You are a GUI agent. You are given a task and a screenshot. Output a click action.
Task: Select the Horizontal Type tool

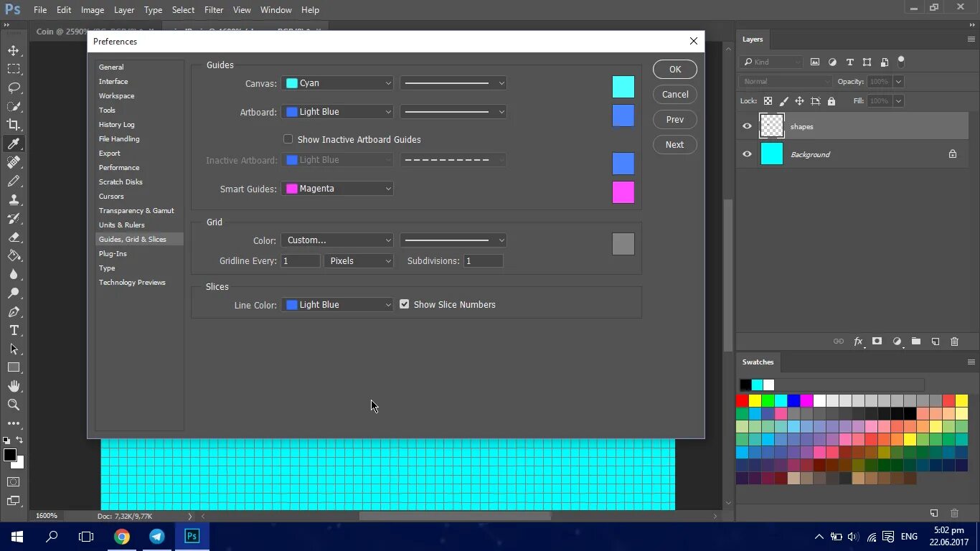coord(13,330)
